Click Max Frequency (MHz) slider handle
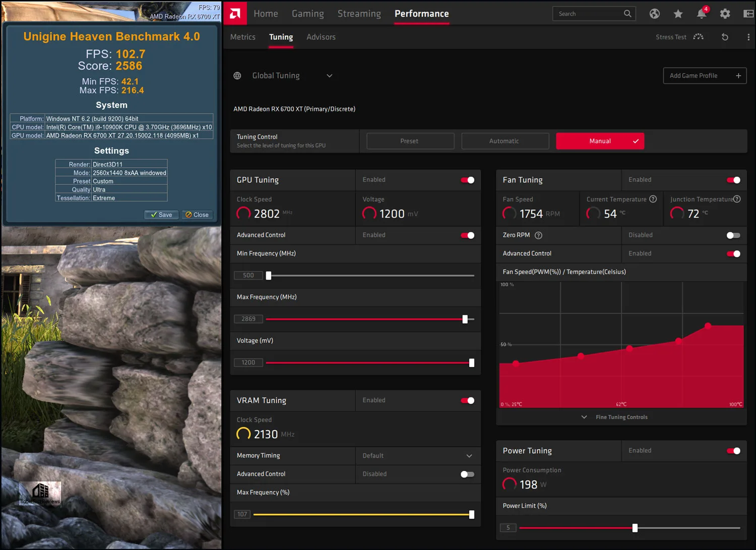756x550 pixels. tap(465, 319)
